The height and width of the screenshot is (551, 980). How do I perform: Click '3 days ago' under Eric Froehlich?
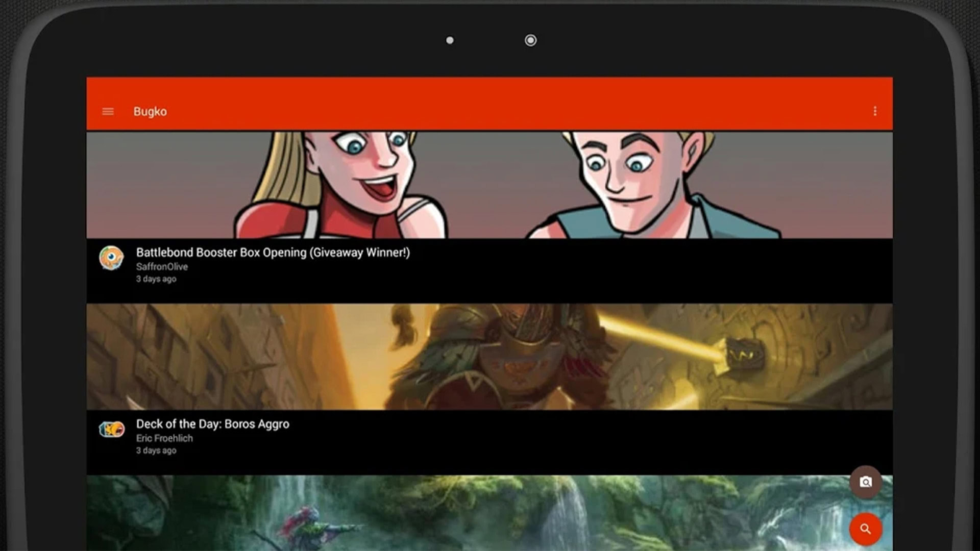point(156,450)
